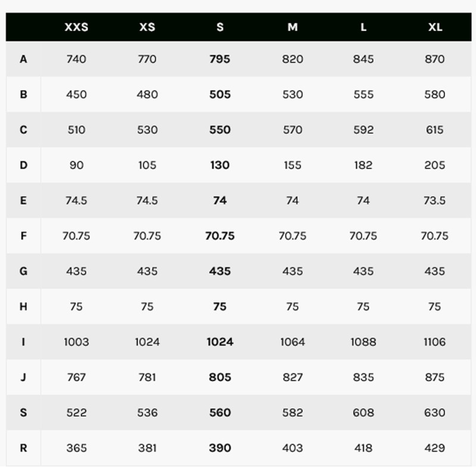This screenshot has width=476, height=476.
Task: Pick the XL size column header
Action: coord(435,27)
